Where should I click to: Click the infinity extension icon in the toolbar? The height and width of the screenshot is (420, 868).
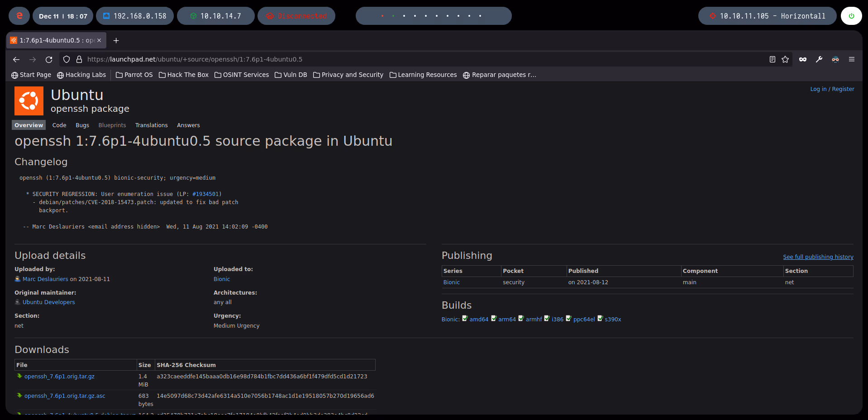802,59
